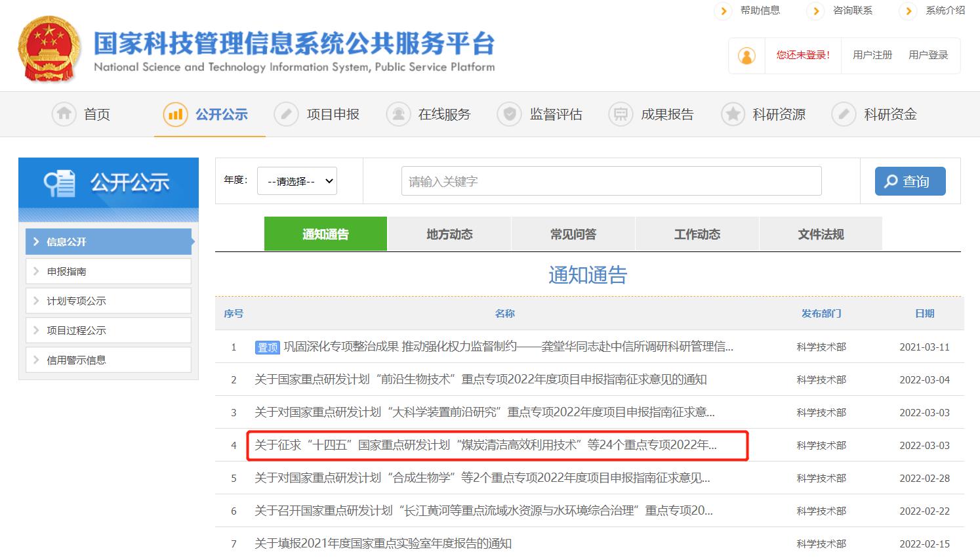Screen dimensions: 980x558
Task: Select the star icon for 科研资源
Action: pyautogui.click(x=733, y=114)
